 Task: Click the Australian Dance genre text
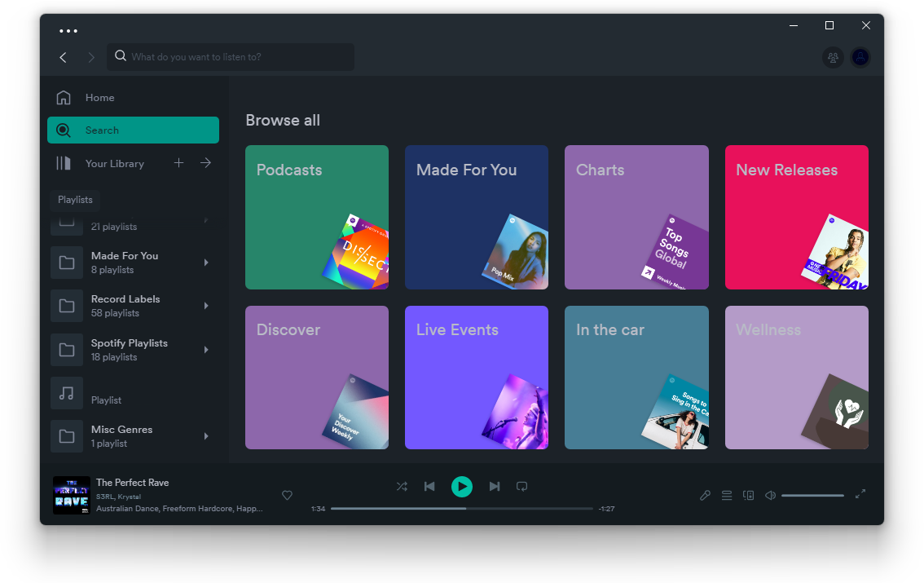[127, 508]
